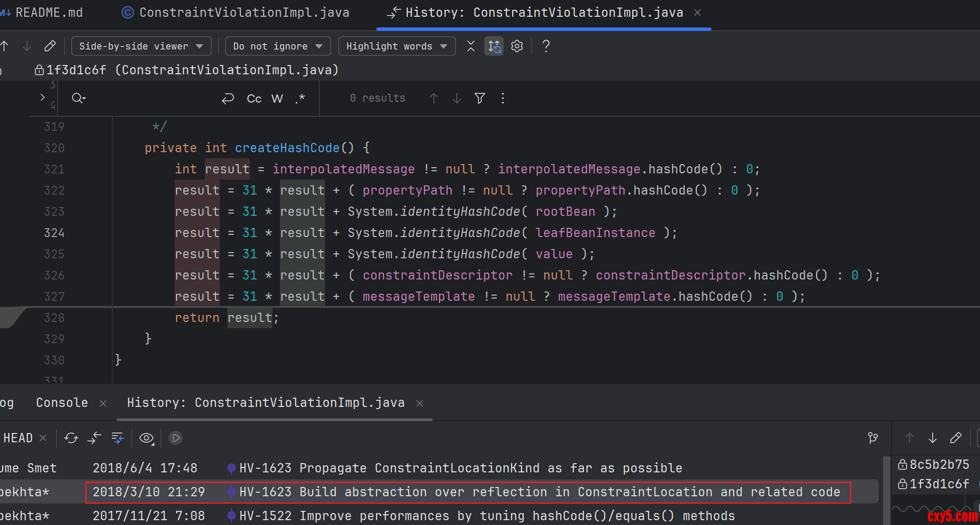This screenshot has width=980, height=525.
Task: Click the pencil edit source icon
Action: (x=50, y=46)
